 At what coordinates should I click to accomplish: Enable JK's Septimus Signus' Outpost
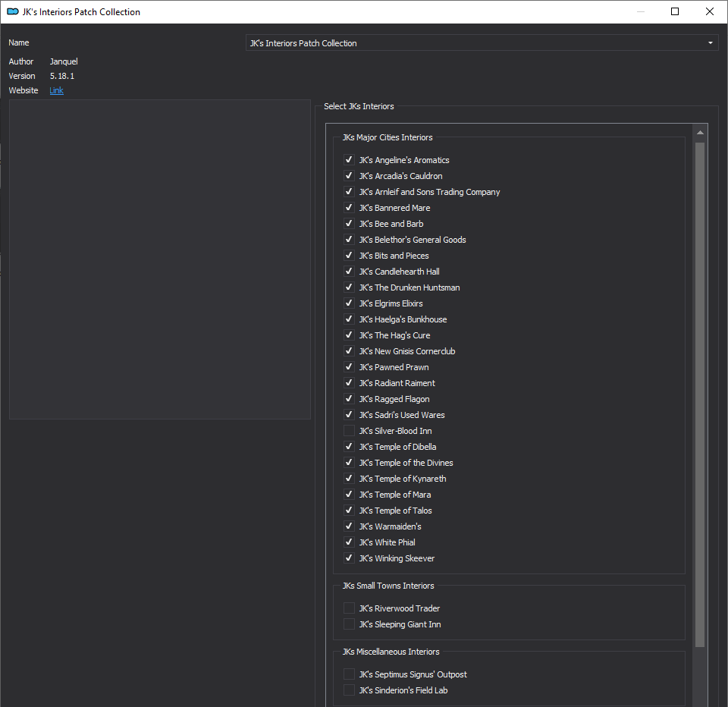[349, 674]
